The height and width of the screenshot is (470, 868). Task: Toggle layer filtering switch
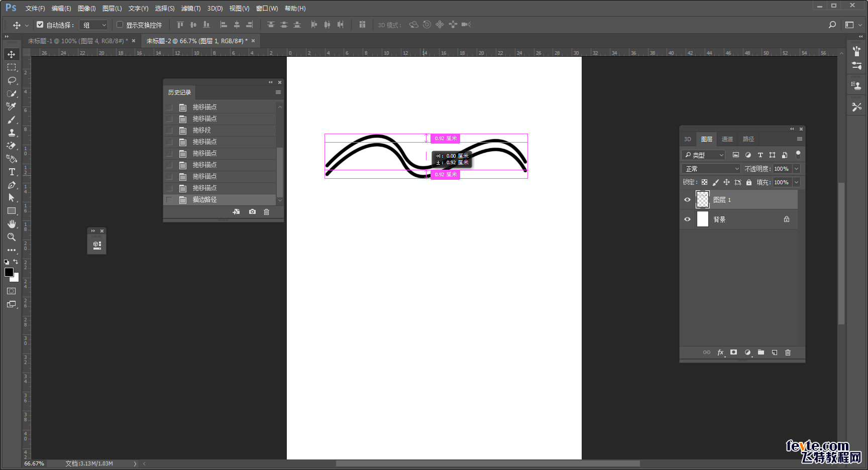click(798, 155)
